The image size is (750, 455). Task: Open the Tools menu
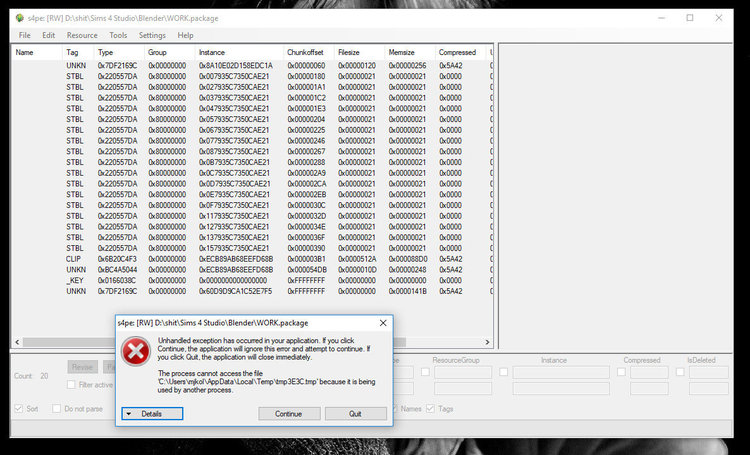[118, 35]
